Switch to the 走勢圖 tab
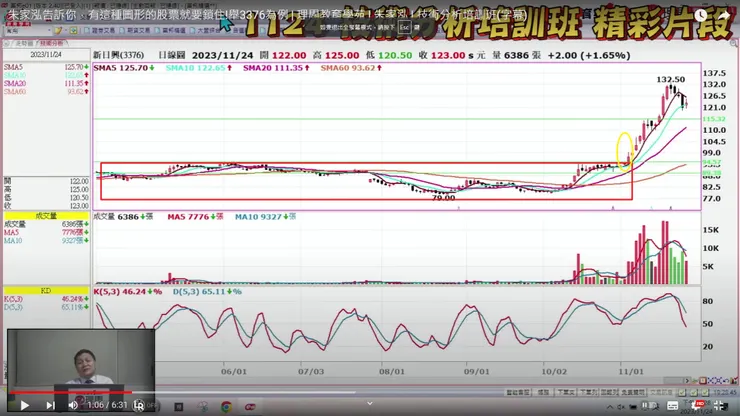 25,43
